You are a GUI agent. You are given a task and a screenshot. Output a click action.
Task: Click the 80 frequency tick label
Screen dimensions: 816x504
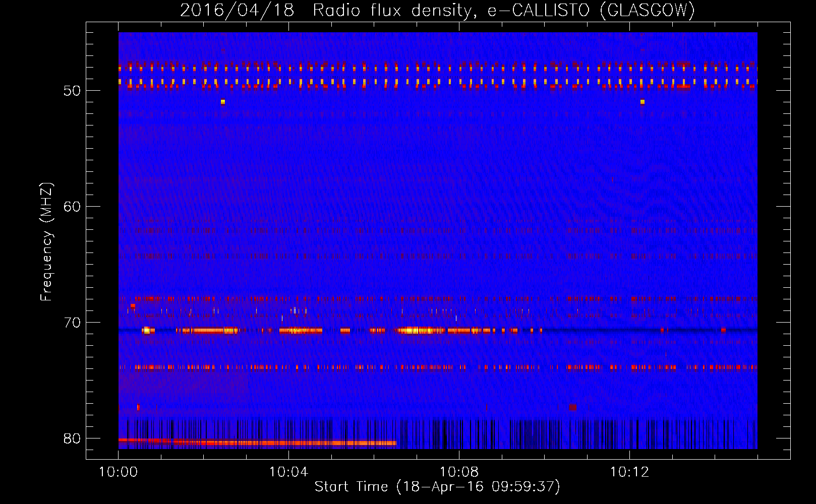click(x=72, y=439)
